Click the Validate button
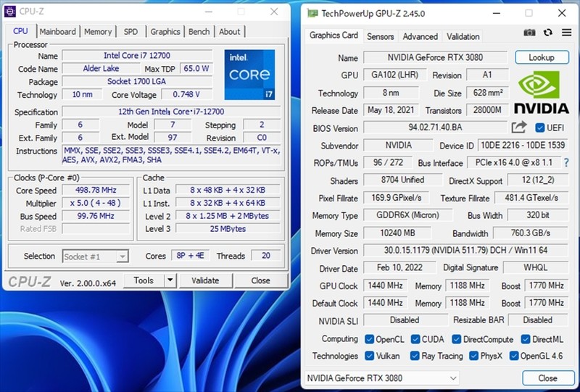 pyautogui.click(x=205, y=280)
